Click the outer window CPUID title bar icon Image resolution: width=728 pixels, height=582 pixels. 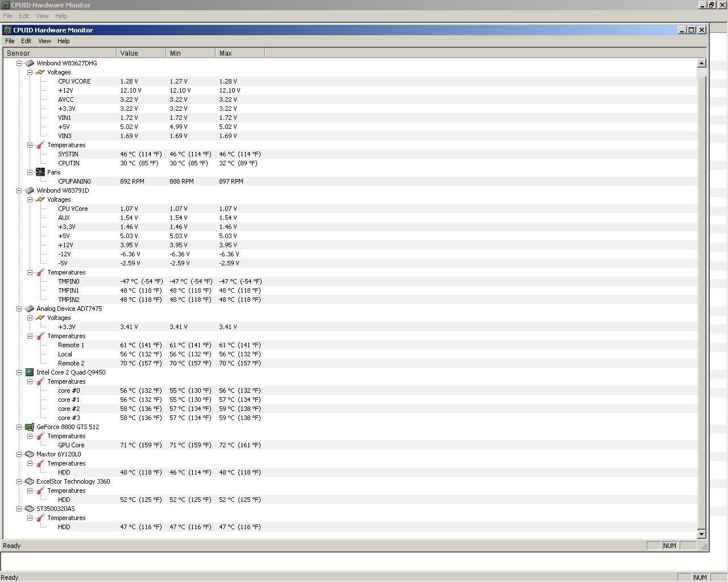tap(5, 5)
